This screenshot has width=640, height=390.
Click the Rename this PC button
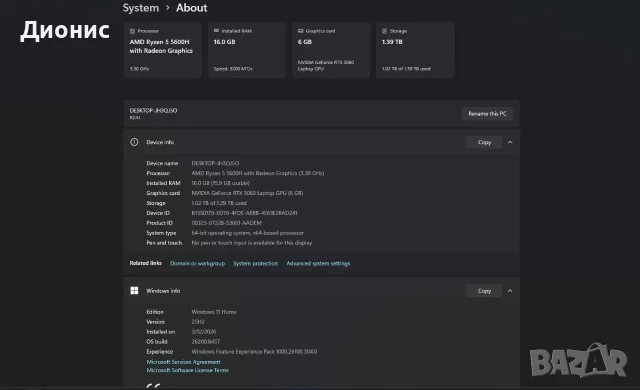click(487, 114)
